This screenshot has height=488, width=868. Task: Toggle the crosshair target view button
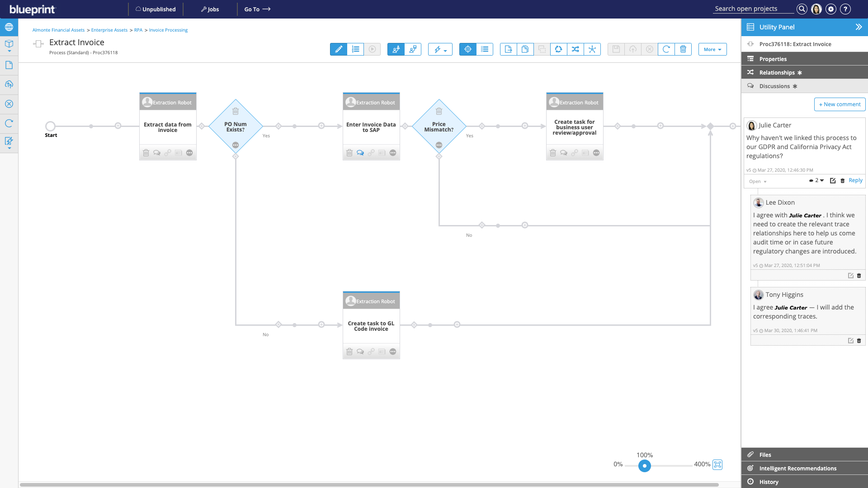pyautogui.click(x=468, y=49)
